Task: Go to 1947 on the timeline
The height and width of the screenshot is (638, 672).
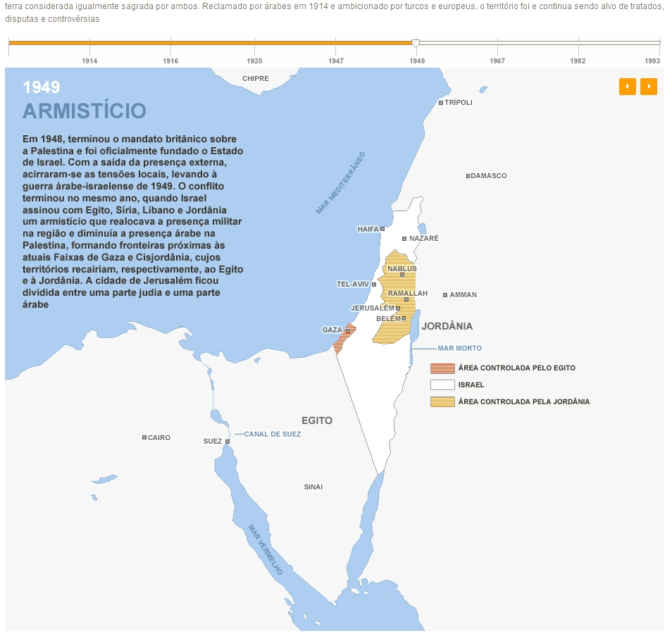Action: (336, 61)
